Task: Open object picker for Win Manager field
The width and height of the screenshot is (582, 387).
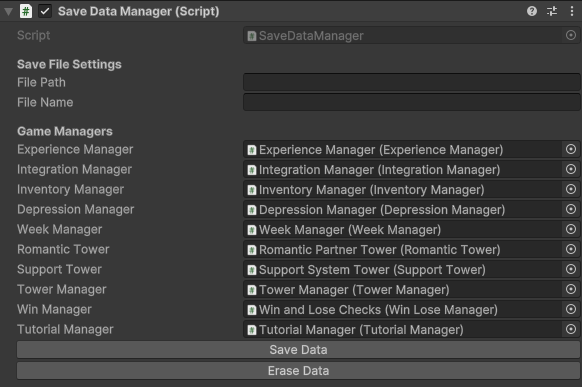Action: [x=571, y=309]
